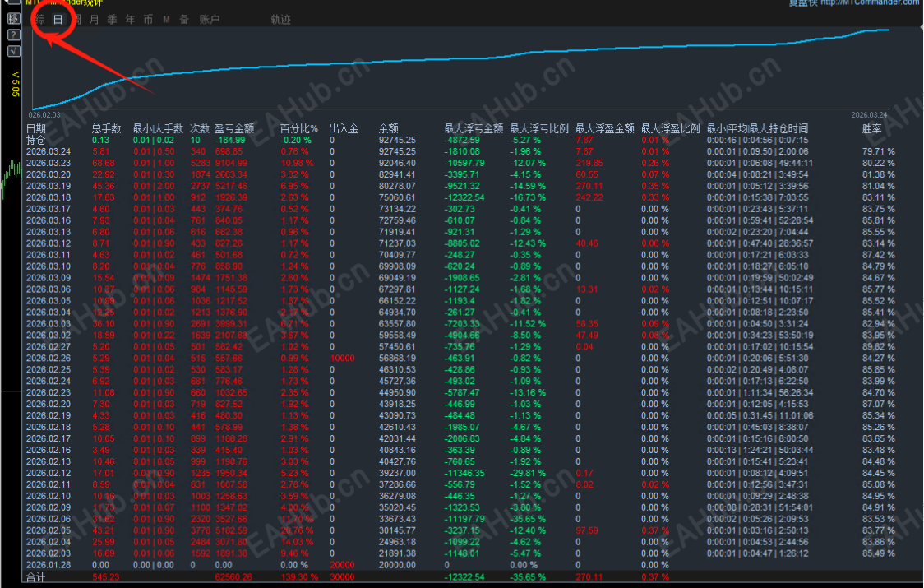924x588 pixels.
Task: Click the 3778 trade count value
Action: point(201,530)
